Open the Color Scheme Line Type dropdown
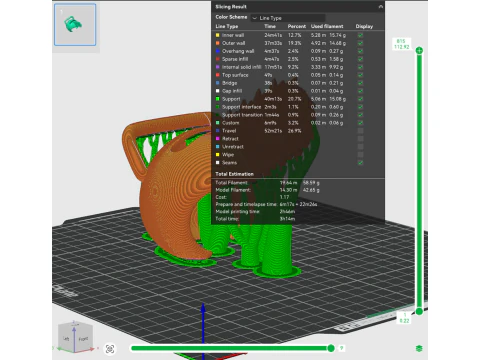 (288, 18)
